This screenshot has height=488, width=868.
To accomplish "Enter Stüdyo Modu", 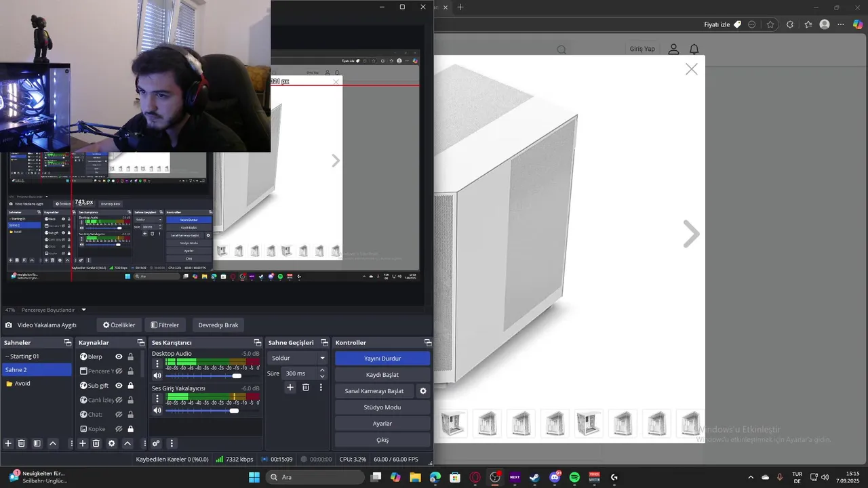I will [382, 407].
